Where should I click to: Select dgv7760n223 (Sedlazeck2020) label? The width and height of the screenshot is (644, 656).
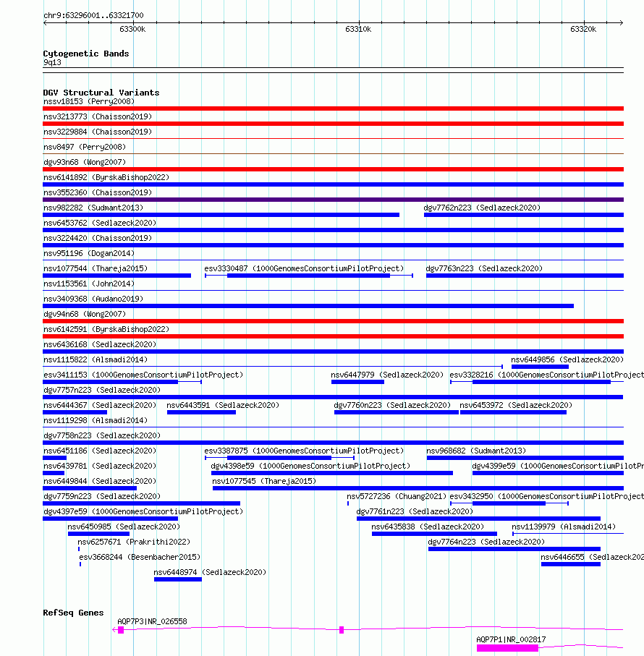[392, 406]
